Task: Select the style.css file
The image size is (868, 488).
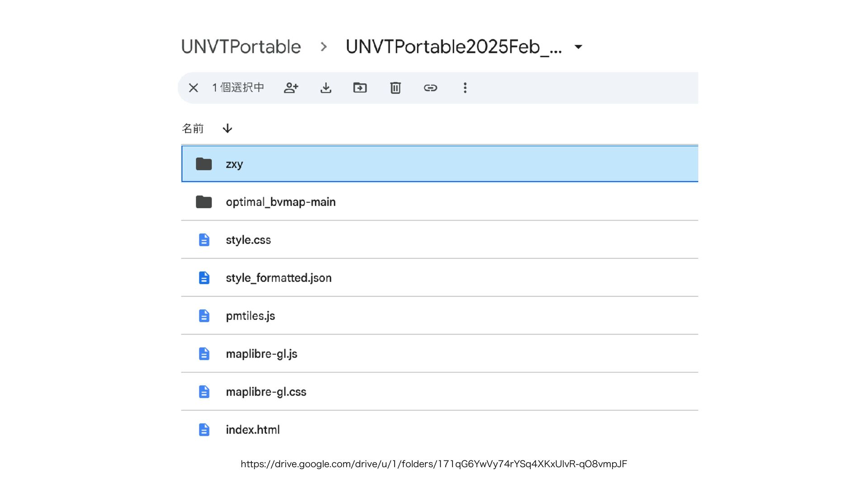Action: point(248,240)
